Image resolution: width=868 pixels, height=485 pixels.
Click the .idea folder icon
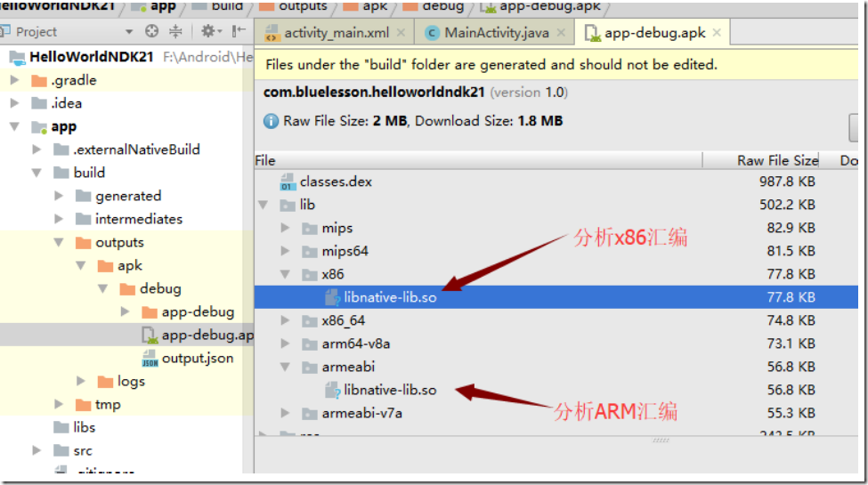39,103
